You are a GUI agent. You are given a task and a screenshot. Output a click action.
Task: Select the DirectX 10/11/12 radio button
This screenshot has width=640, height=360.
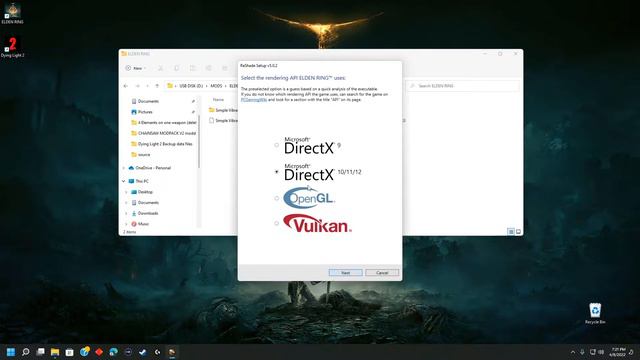click(276, 172)
